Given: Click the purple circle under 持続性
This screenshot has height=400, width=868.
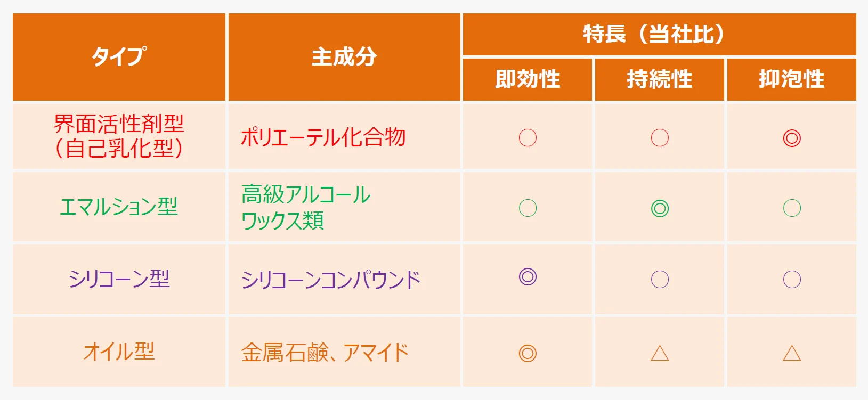Looking at the screenshot, I should coord(660,279).
